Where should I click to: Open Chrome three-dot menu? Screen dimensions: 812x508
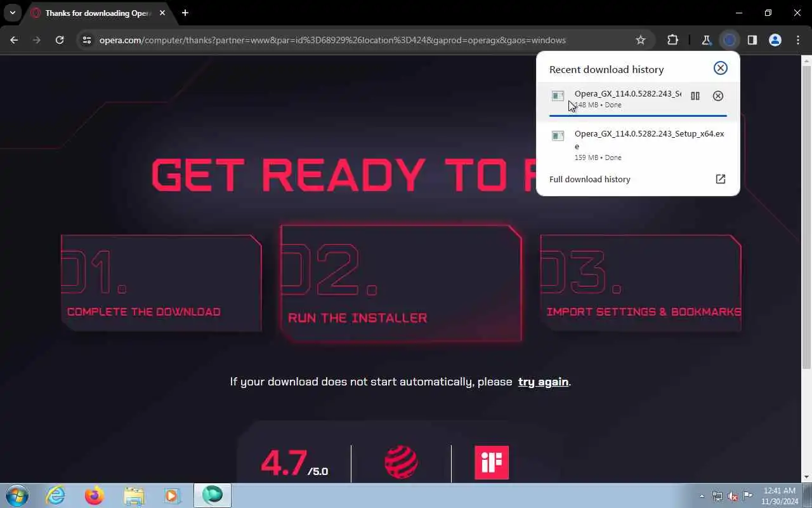(797, 40)
